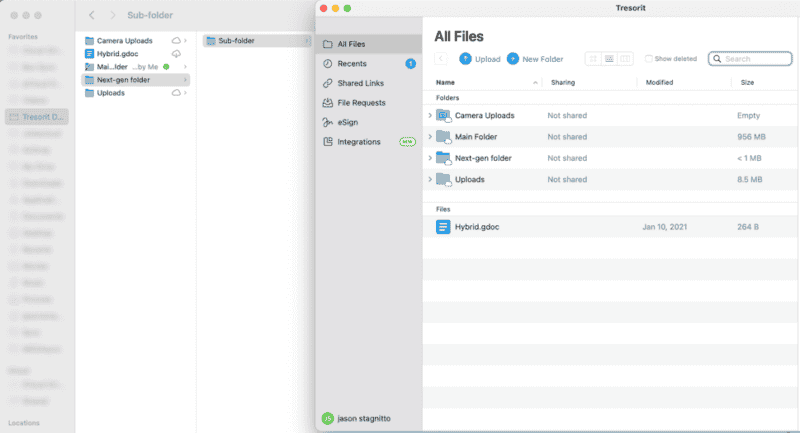Click the Camera Uploads folder icon in Tresorit
This screenshot has width=800, height=433.
[443, 116]
